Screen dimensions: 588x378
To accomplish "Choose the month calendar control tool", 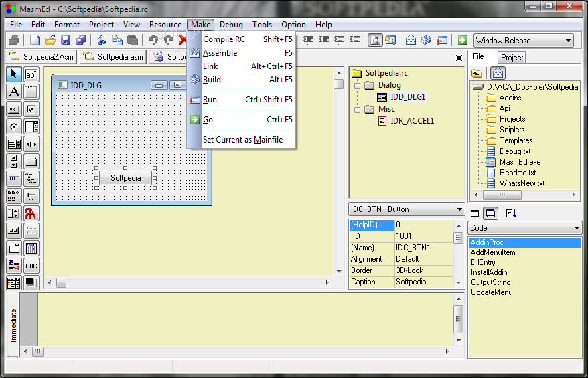I will click(x=31, y=248).
